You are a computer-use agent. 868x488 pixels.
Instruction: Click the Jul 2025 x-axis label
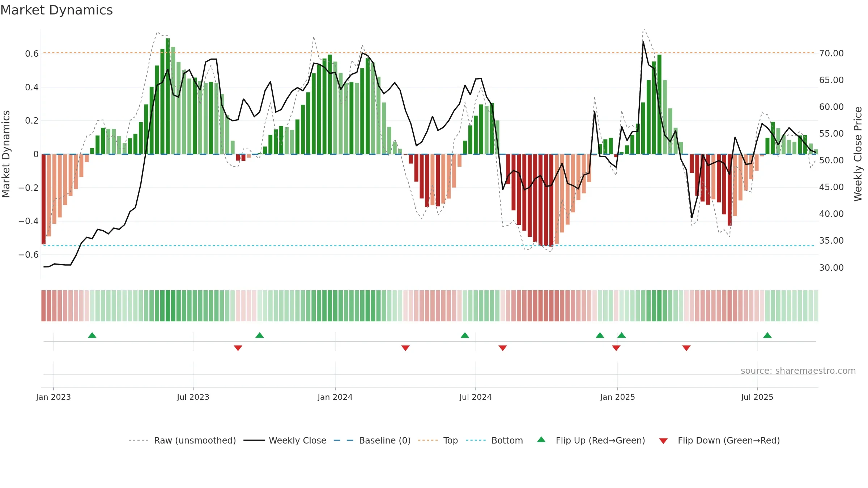[757, 397]
